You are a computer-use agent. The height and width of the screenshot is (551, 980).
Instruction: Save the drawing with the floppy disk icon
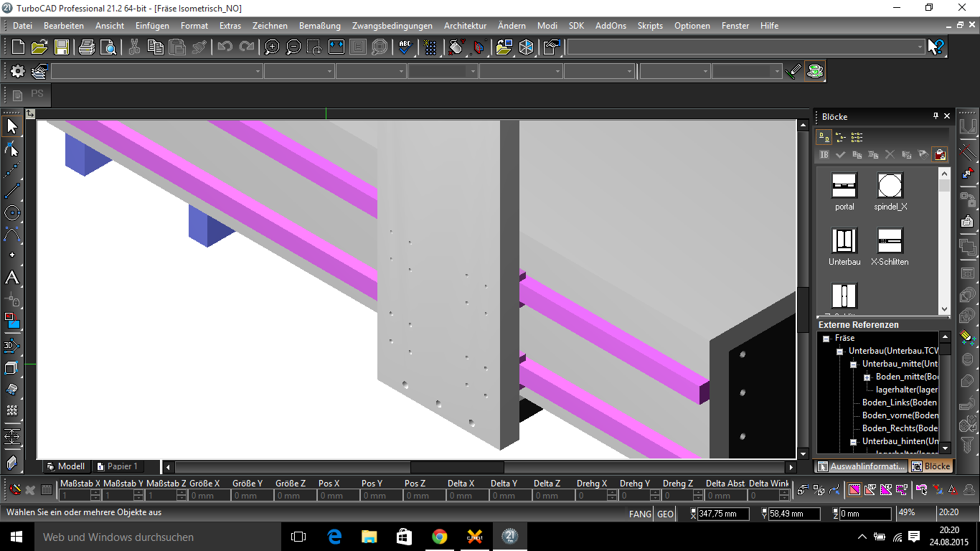click(x=62, y=47)
